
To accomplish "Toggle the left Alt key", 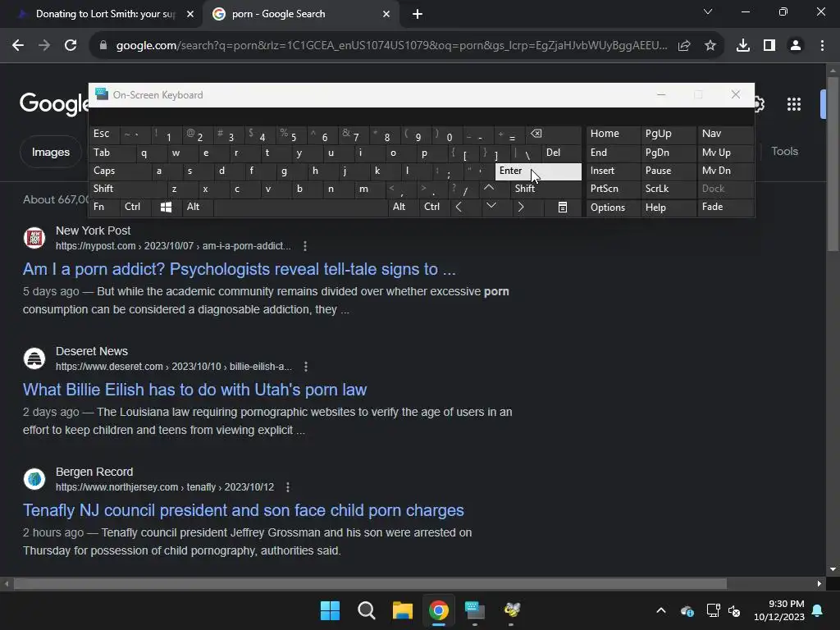I will 197,208.
